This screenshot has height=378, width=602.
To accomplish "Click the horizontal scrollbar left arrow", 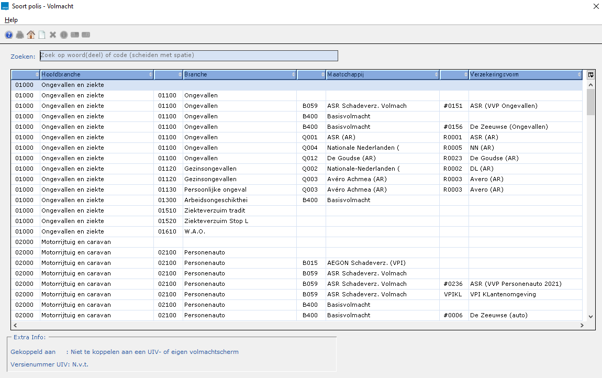I will tap(15, 325).
